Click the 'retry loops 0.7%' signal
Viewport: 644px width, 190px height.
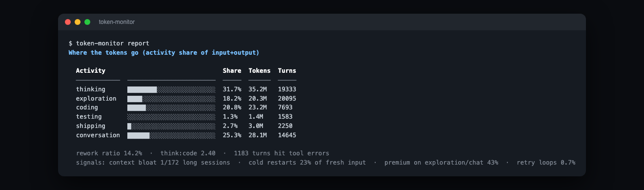tap(546, 163)
